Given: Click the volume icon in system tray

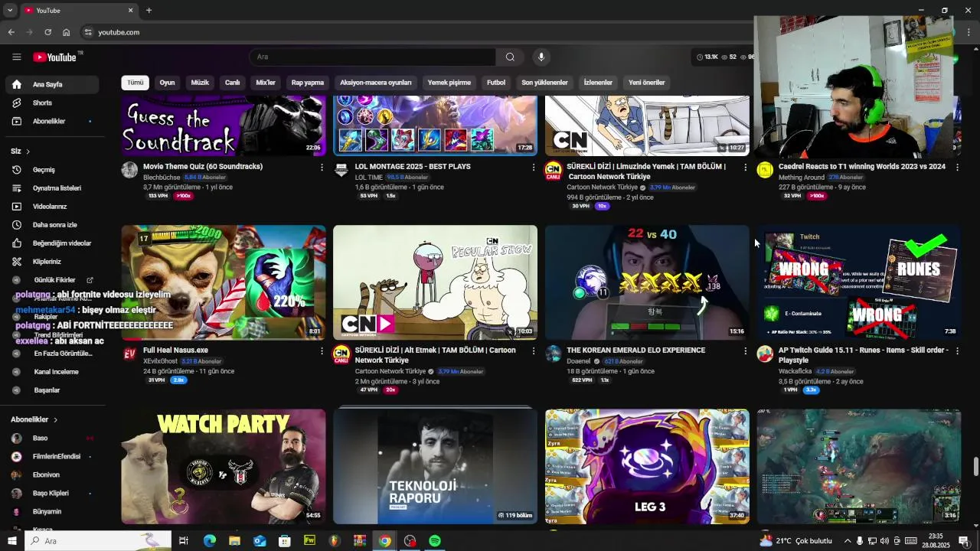Looking at the screenshot, I should (x=884, y=541).
